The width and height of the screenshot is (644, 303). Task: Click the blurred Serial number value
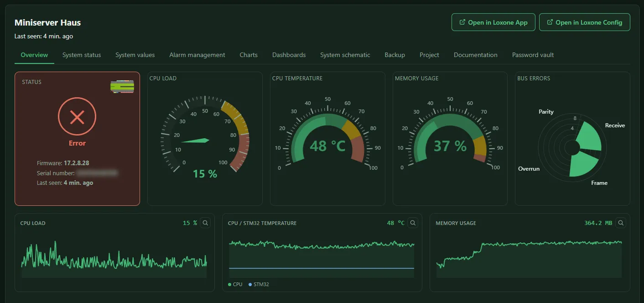click(97, 173)
